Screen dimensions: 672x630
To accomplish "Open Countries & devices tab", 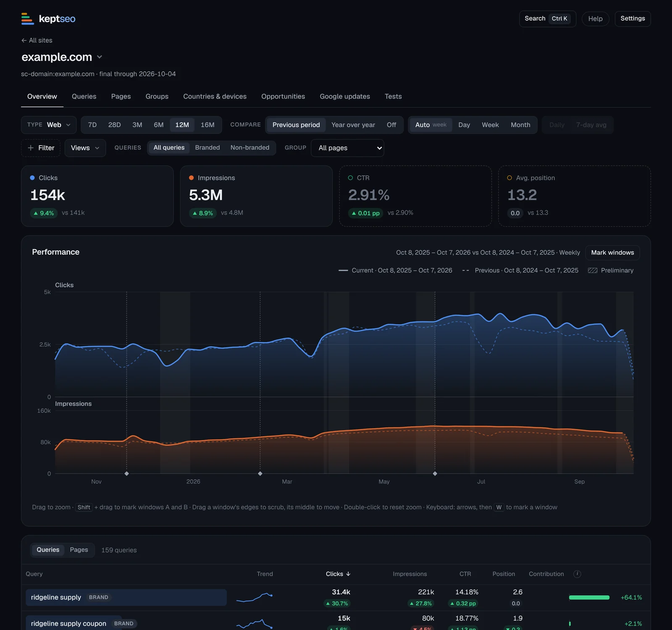I will 215,96.
